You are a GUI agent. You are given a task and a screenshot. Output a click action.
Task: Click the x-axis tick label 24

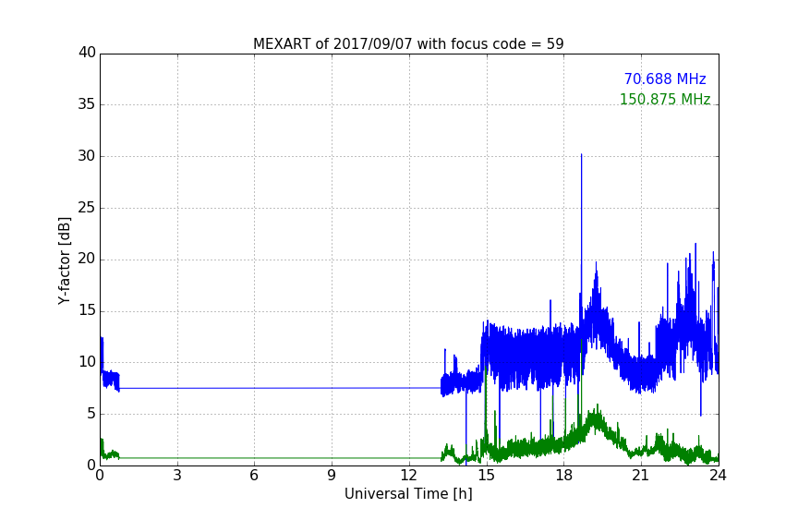(x=718, y=476)
